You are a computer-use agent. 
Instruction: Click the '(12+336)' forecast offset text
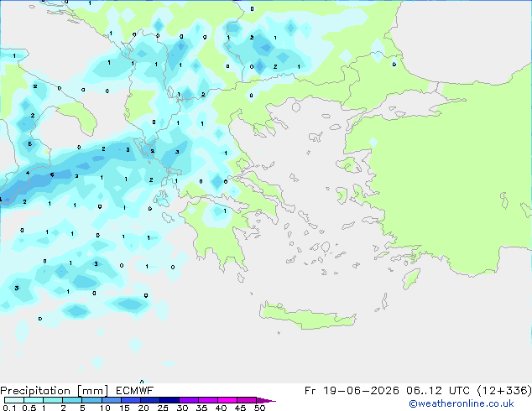(504, 391)
